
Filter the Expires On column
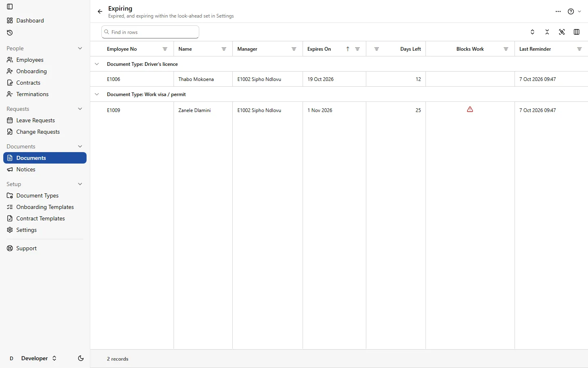click(x=357, y=49)
